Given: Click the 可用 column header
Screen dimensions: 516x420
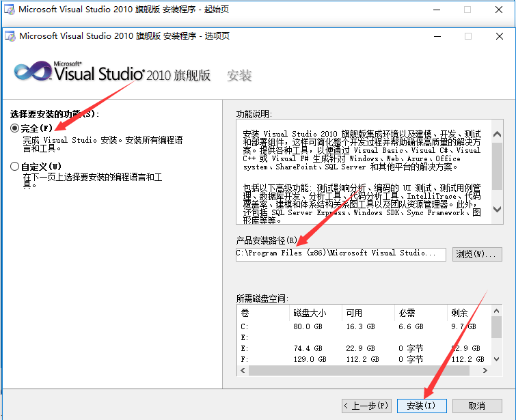Looking at the screenshot, I should 368,313.
